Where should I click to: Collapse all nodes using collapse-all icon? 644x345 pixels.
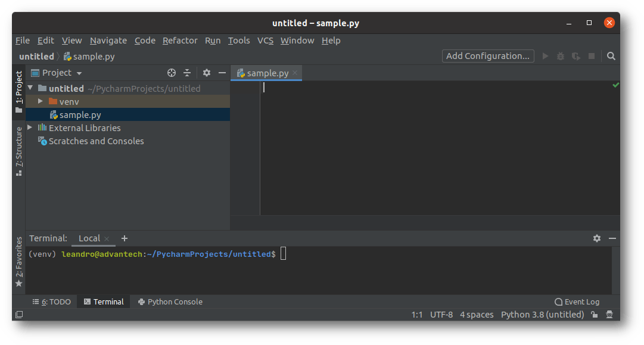pos(187,72)
